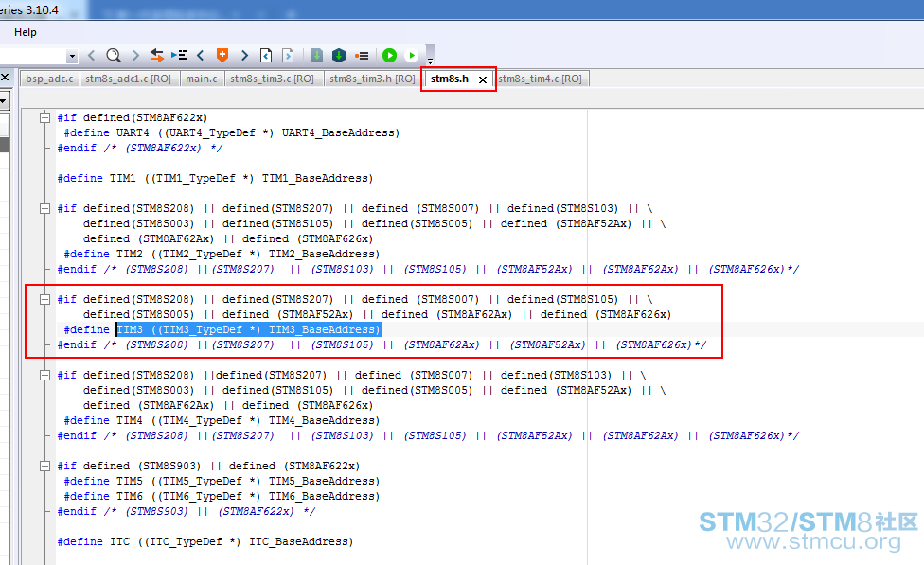Screen dimensions: 924x565
Task: Jump to the previous bookmark
Action: 201,56
